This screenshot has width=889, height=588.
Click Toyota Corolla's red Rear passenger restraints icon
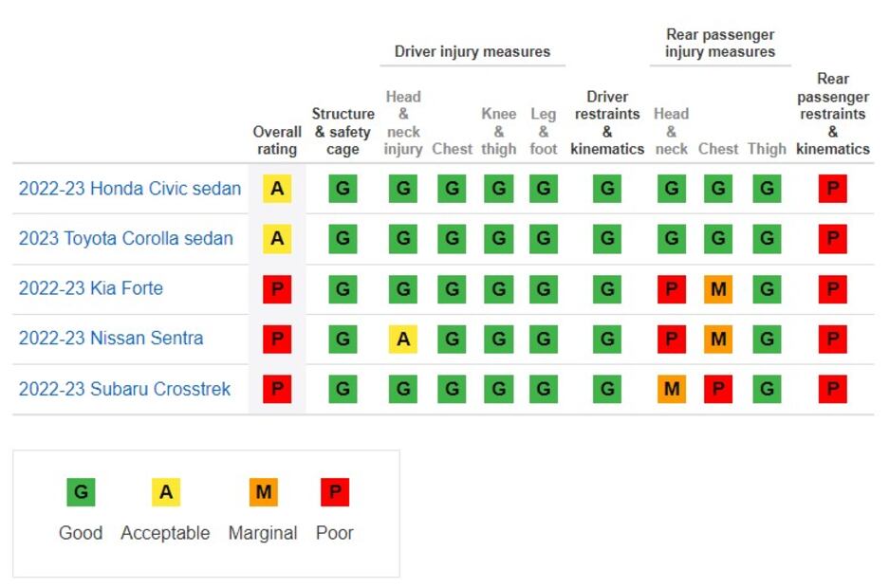click(832, 239)
